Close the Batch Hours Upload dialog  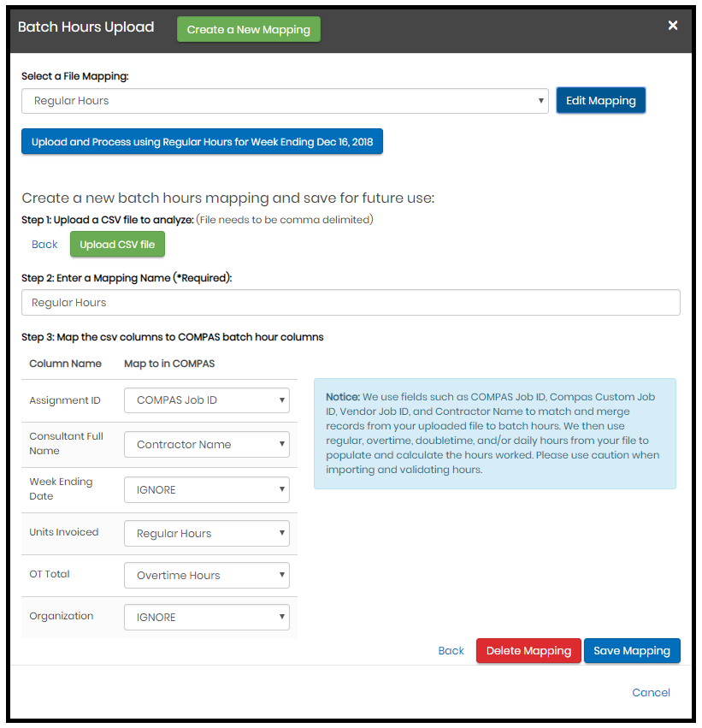(673, 26)
